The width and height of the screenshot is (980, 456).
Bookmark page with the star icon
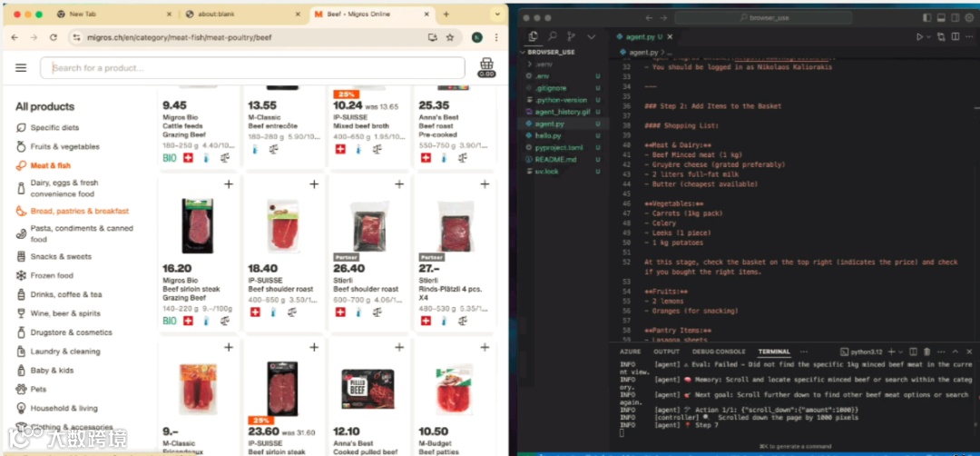coord(450,37)
